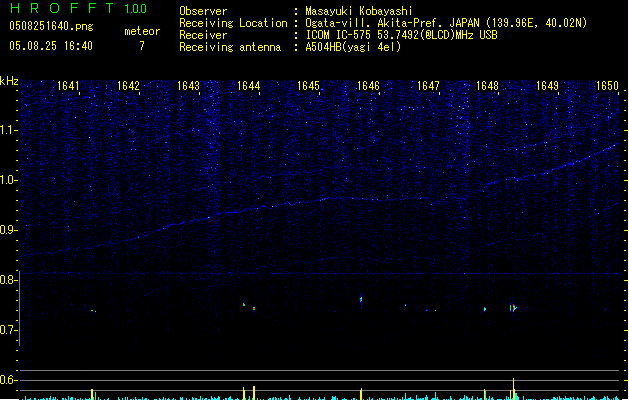
Task: Select the 1.0 frequency axis label
Action: tap(9, 180)
